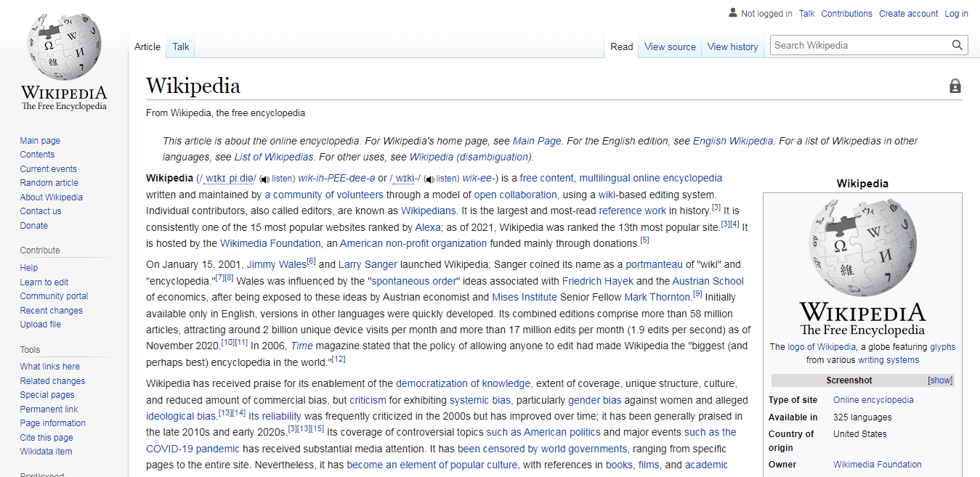
Task: Show the Screenshot in the infobox
Action: [941, 380]
